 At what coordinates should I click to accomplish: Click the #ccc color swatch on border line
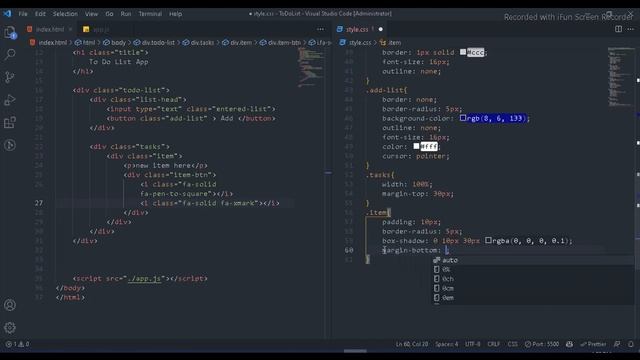click(463, 52)
